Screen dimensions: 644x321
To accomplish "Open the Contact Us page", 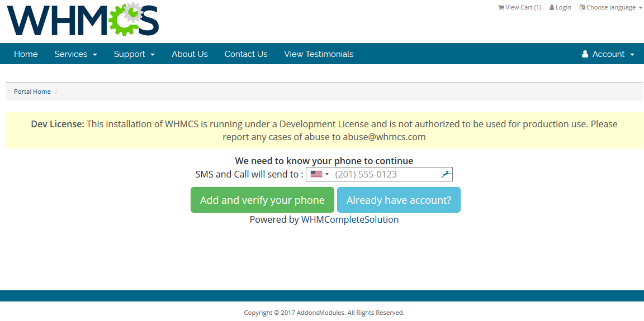I will (246, 54).
